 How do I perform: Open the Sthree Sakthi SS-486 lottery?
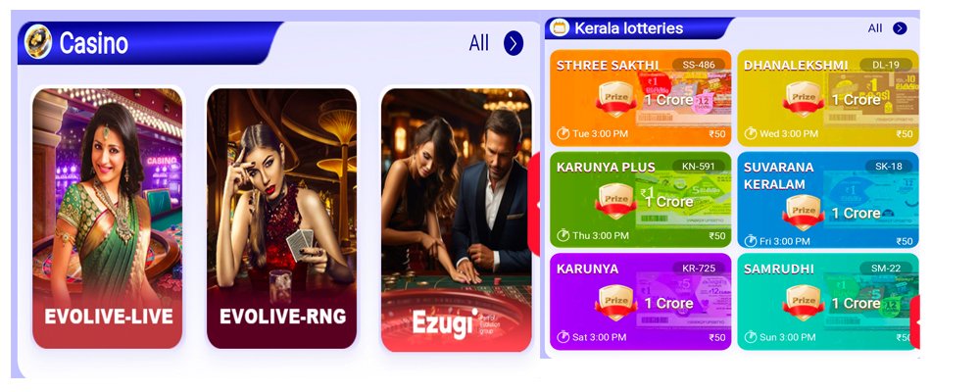pyautogui.click(x=641, y=98)
